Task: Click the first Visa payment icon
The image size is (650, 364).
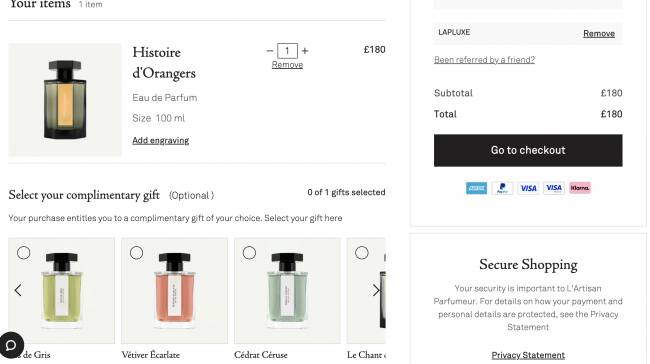Action: pyautogui.click(x=528, y=188)
